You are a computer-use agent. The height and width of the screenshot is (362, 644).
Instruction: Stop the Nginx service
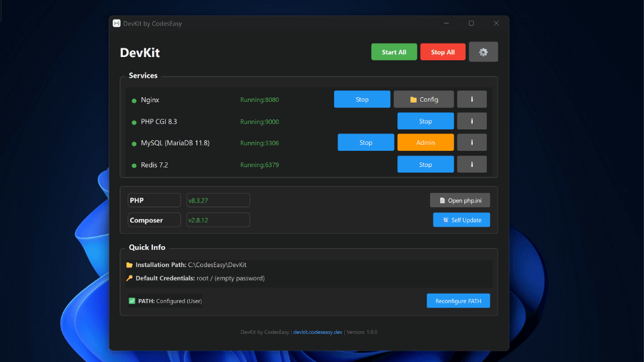tap(362, 99)
